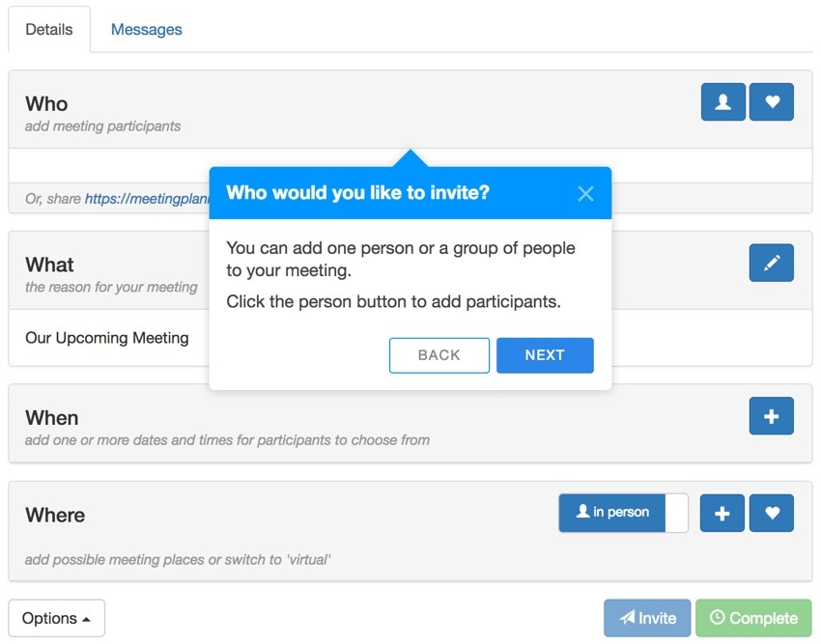Return with the BACK button
This screenshot has width=821, height=644.
(x=439, y=355)
